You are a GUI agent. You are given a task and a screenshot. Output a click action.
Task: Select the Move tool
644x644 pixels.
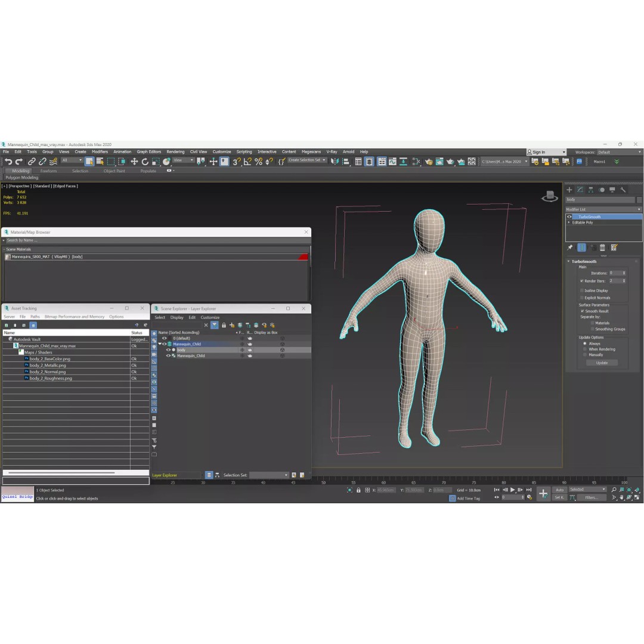coord(134,162)
